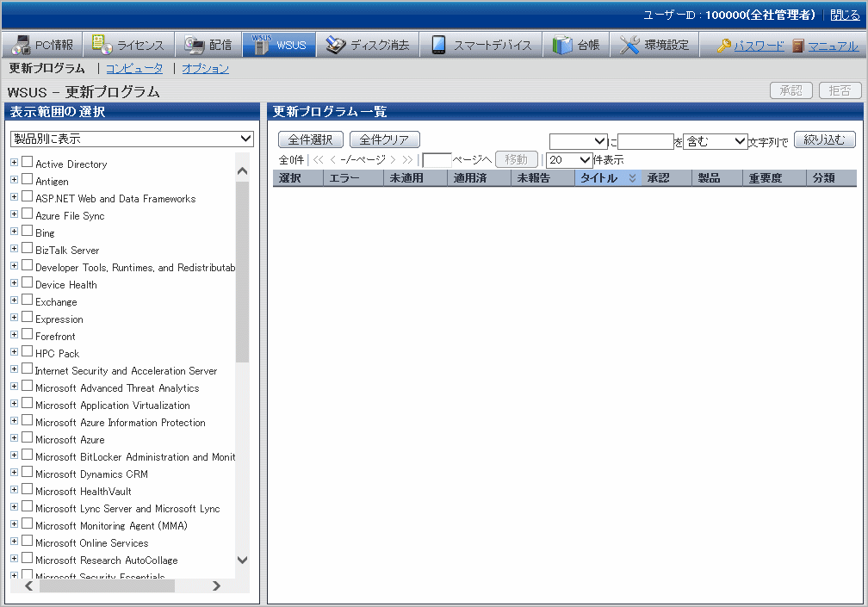
Task: Select the BizTalk Server checkbox
Action: [28, 248]
